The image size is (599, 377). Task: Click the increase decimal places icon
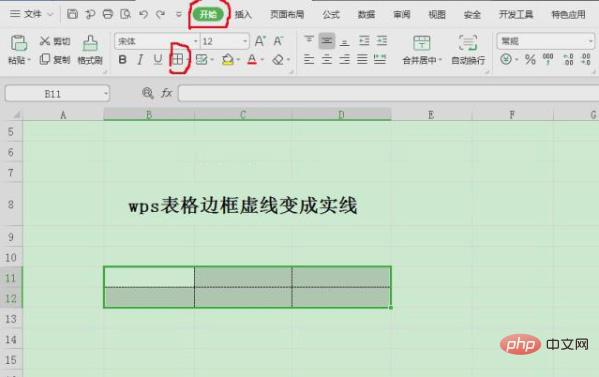click(568, 59)
